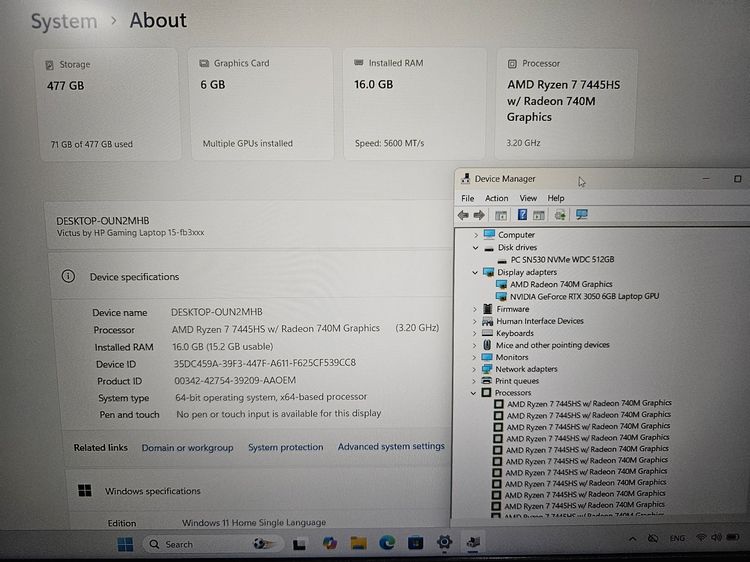Viewport: 750px width, 562px height.
Task: Expand Mice and other pointing devices
Action: click(474, 345)
